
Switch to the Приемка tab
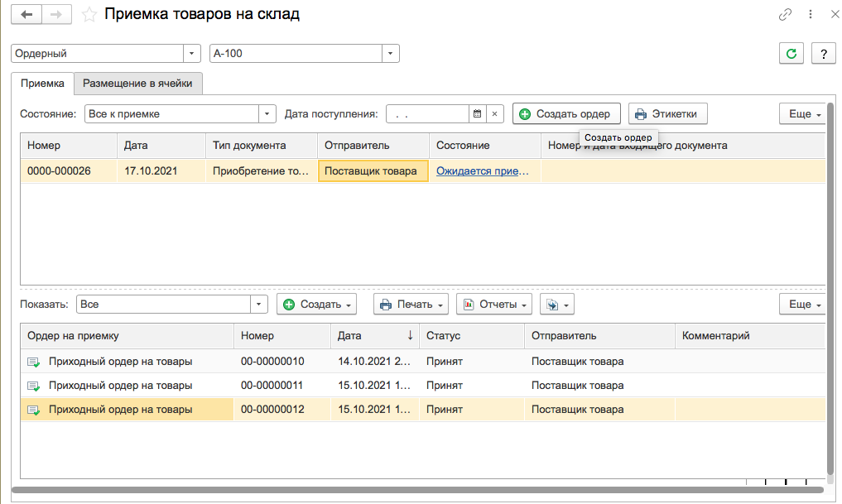click(42, 84)
